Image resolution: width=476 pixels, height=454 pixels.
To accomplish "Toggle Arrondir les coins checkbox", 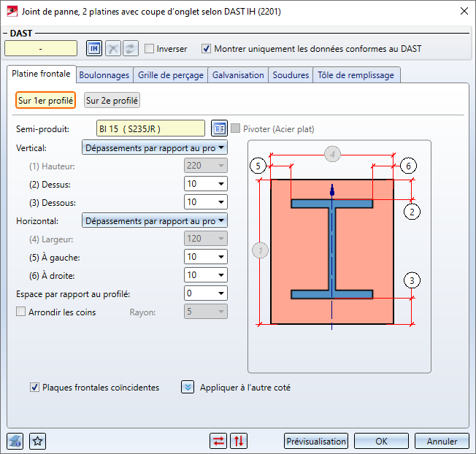I will coord(20,312).
